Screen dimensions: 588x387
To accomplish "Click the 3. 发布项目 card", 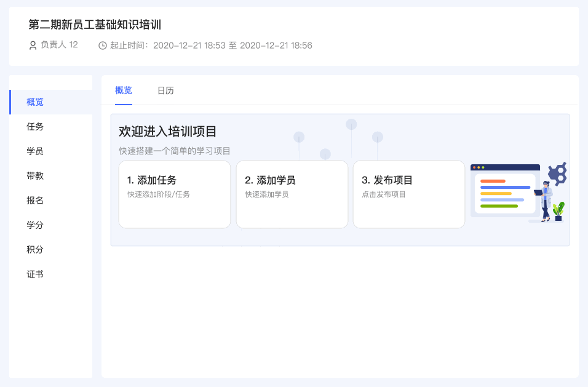I will tap(409, 194).
